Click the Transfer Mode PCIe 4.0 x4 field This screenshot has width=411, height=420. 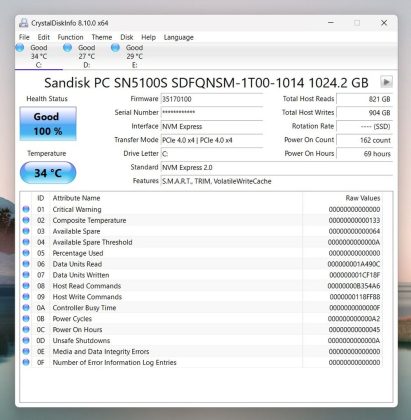coord(212,140)
